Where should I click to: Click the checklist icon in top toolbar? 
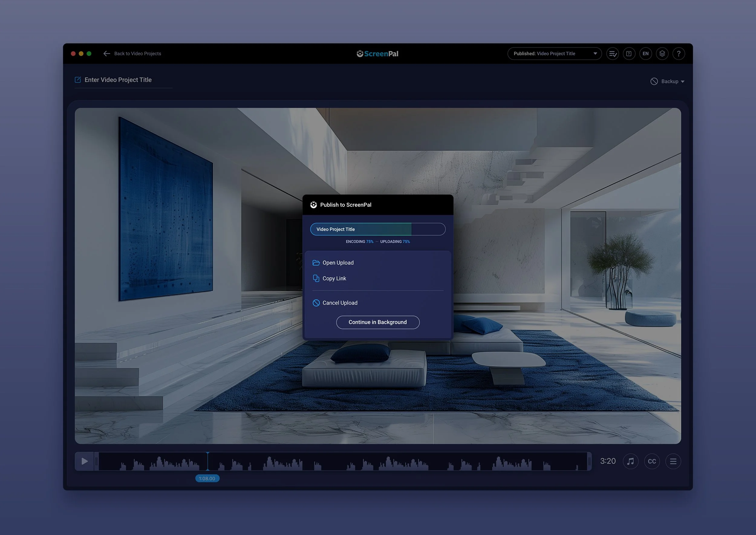[613, 54]
